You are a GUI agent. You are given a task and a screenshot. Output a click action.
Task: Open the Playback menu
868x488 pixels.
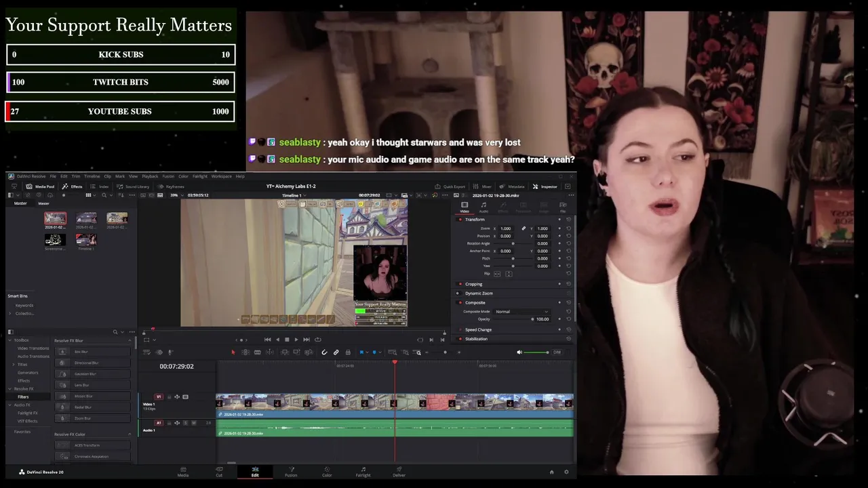tap(150, 176)
